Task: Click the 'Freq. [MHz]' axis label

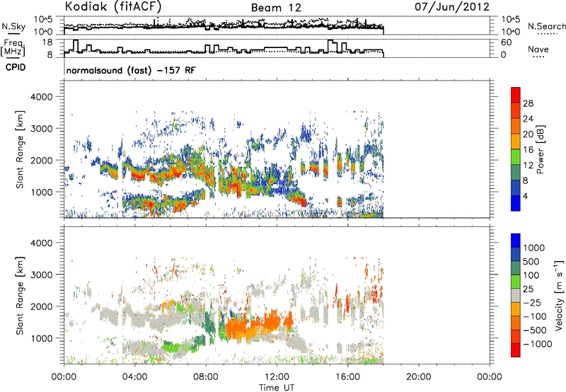Action: [13, 47]
